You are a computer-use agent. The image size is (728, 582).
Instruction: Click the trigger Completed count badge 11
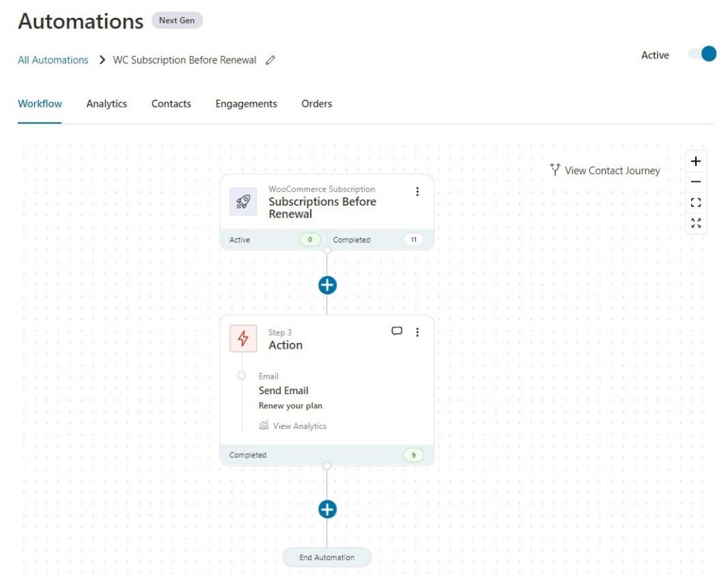[413, 240]
